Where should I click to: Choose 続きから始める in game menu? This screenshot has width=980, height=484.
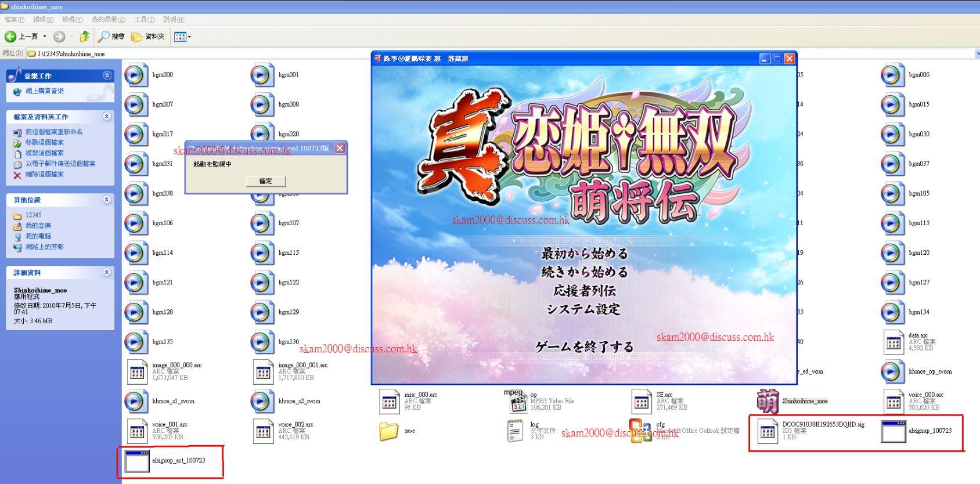[585, 272]
